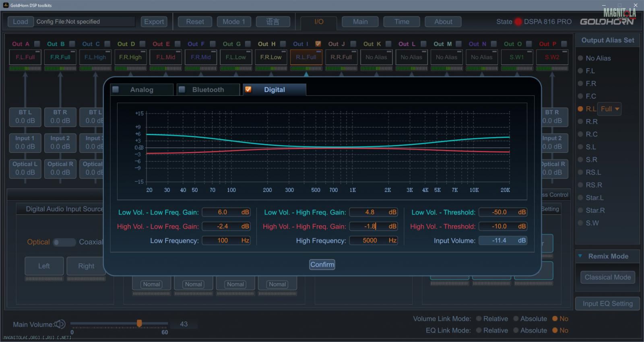
Task: Click the Mode 1 button
Action: (x=234, y=22)
